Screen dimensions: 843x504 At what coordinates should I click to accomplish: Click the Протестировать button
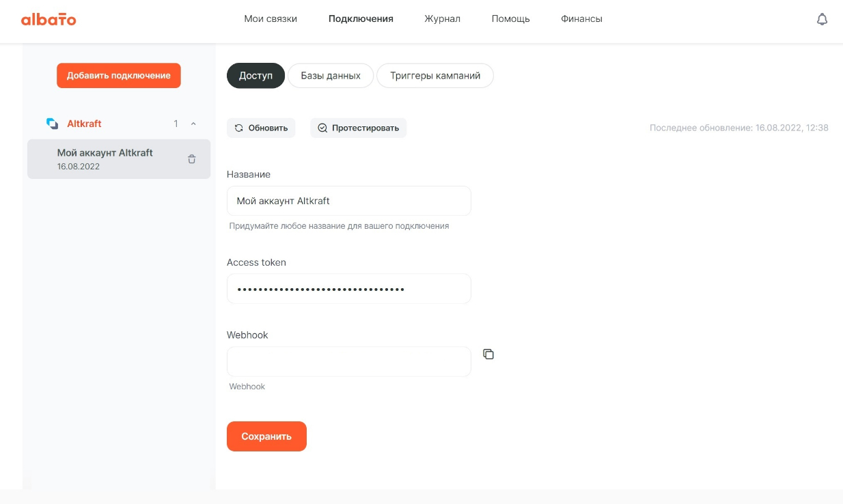click(x=358, y=128)
